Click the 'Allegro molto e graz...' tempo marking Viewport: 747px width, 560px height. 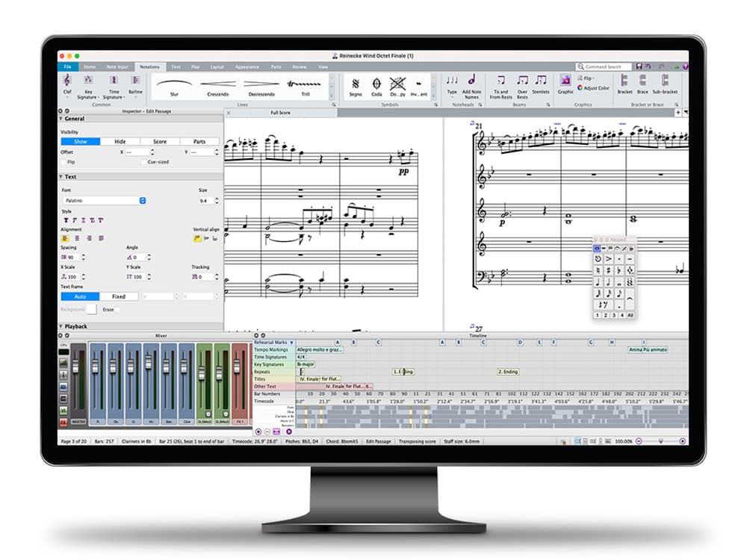point(320,349)
